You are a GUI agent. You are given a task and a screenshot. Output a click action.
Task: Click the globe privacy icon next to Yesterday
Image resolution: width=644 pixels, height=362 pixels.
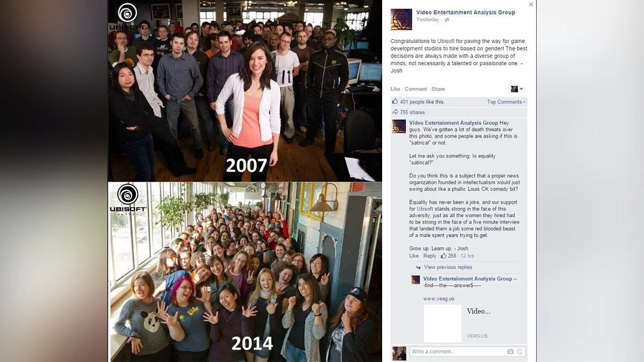click(x=447, y=20)
